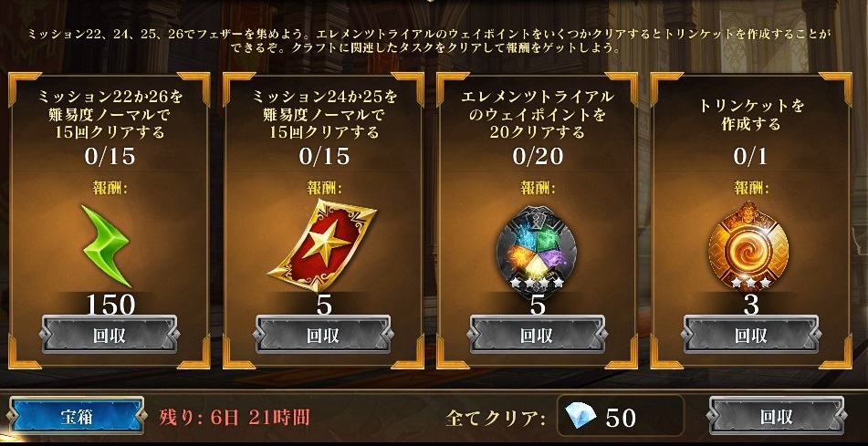Select the ミッション22か26 task card title

(x=110, y=114)
